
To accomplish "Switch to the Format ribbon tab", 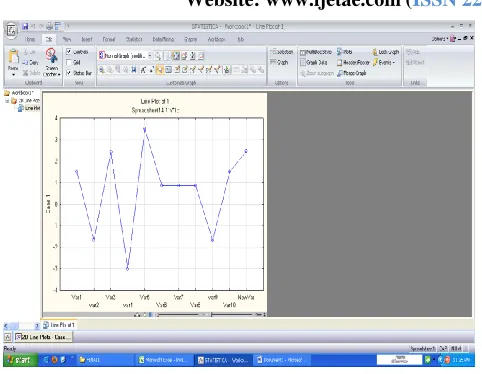I will (109, 39).
